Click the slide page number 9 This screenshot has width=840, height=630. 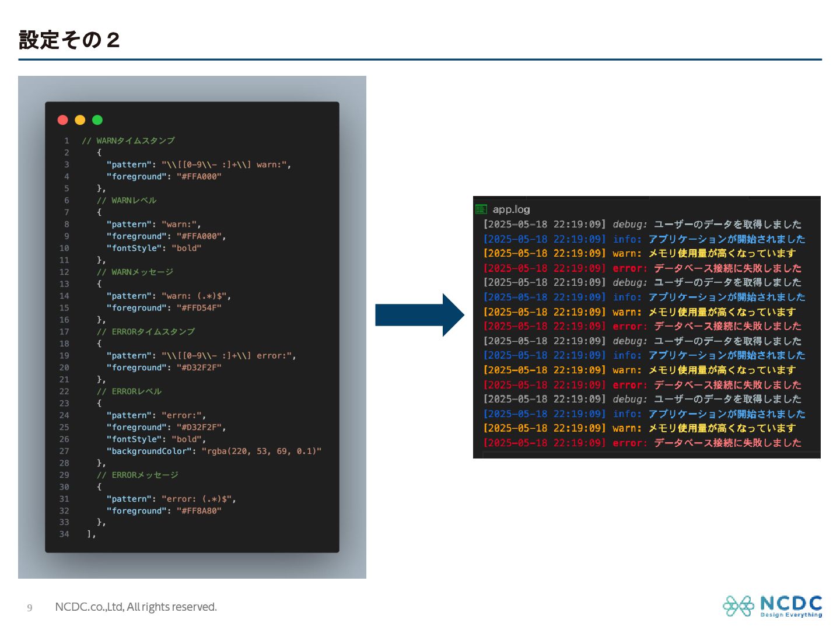pos(30,608)
